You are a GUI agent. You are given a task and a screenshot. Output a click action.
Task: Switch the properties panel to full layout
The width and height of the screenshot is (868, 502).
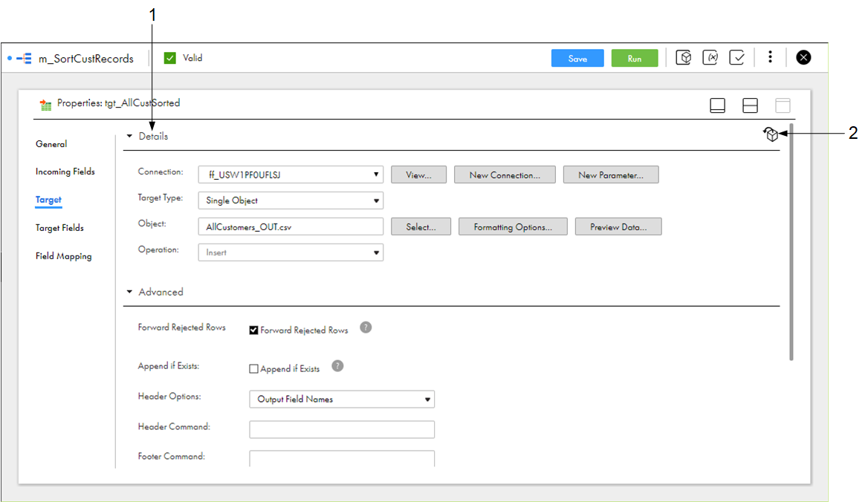pos(783,105)
